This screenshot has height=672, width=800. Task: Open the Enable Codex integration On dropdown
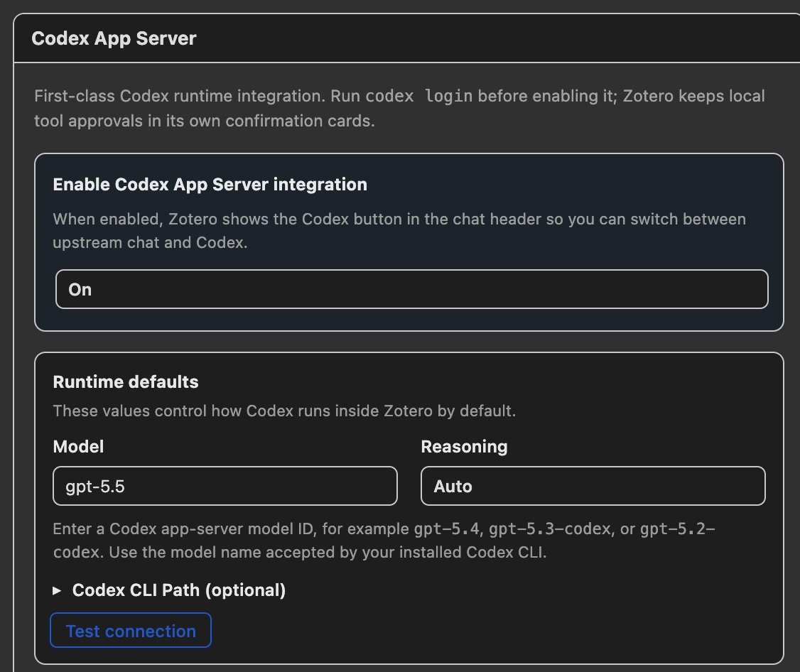[411, 289]
